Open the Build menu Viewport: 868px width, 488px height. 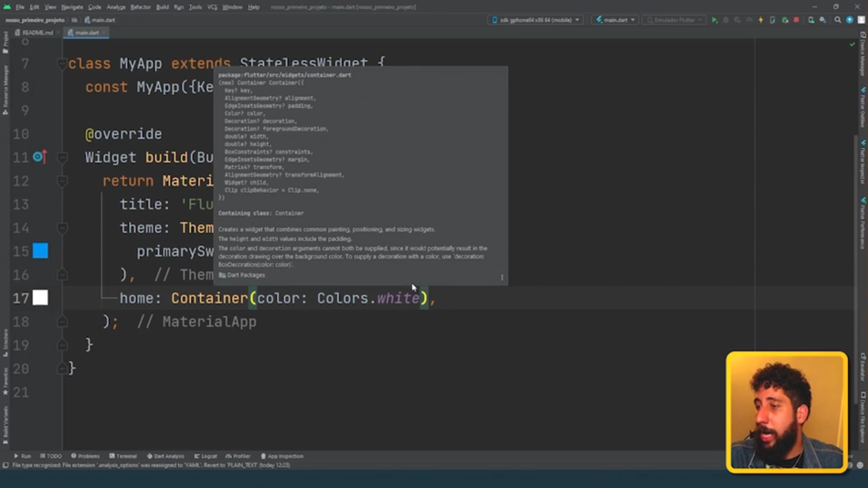pos(163,7)
